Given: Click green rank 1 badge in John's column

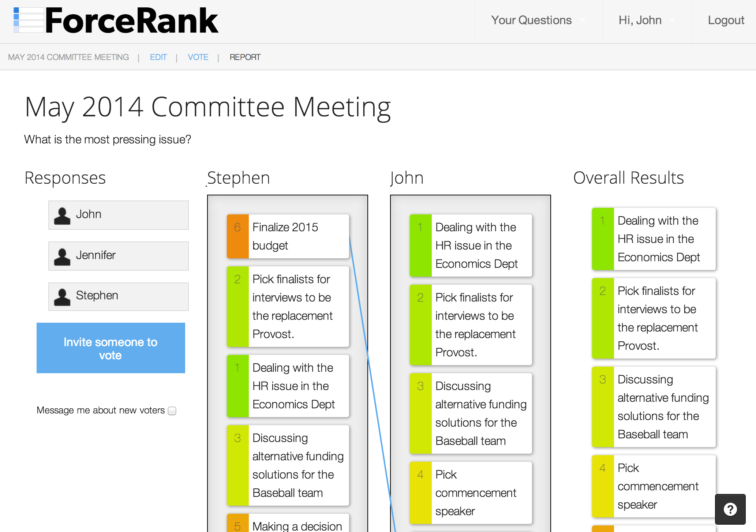Looking at the screenshot, I should pos(420,245).
